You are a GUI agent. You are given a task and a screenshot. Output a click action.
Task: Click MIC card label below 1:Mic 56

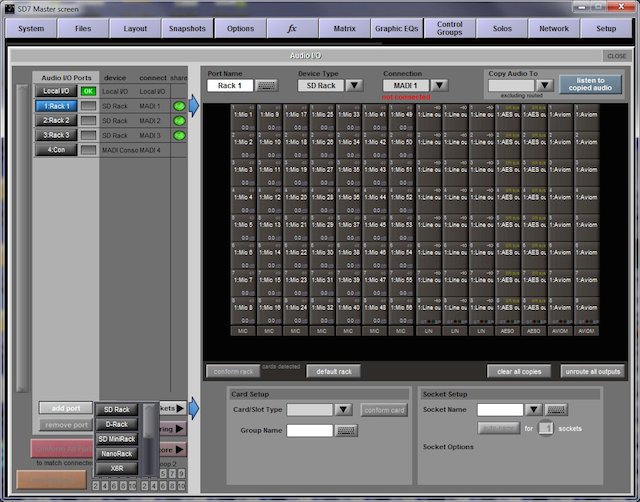[401, 331]
